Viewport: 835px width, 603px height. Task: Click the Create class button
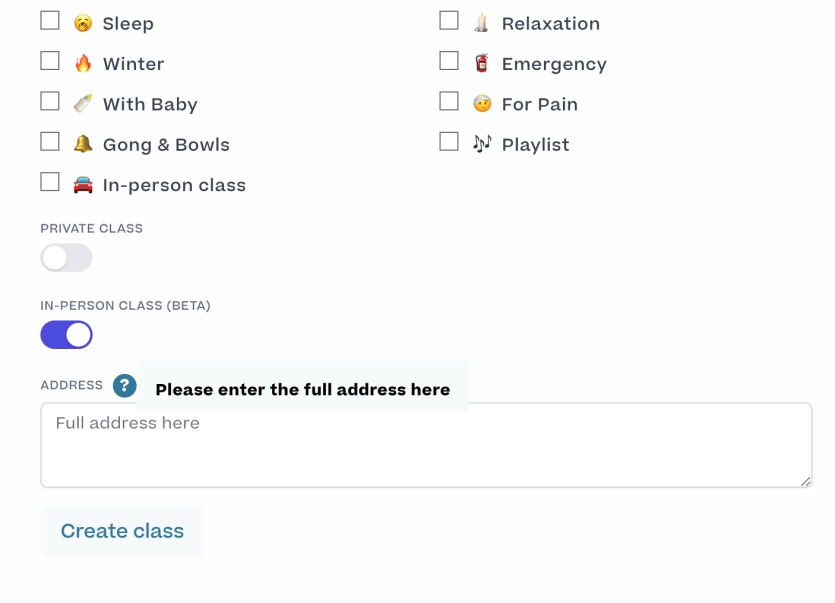[122, 532]
